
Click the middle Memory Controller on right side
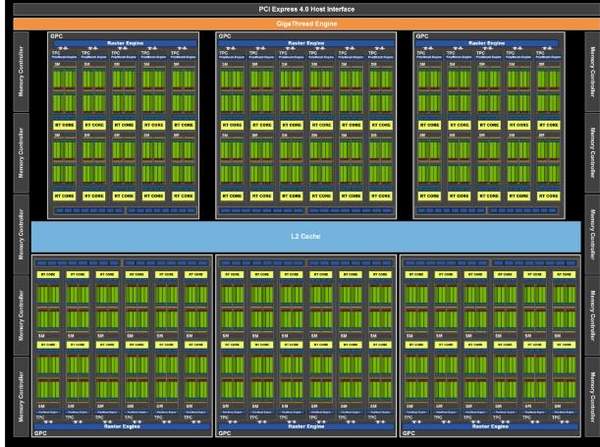[x=591, y=235]
